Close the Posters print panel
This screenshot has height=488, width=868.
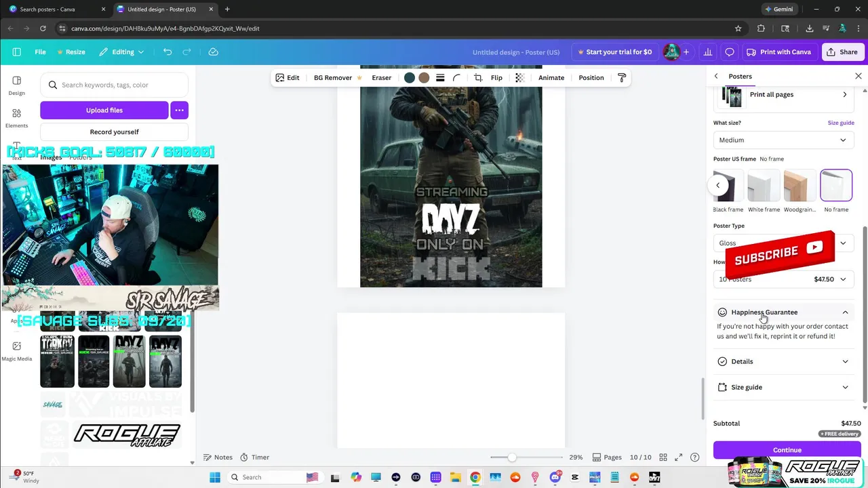coord(858,77)
